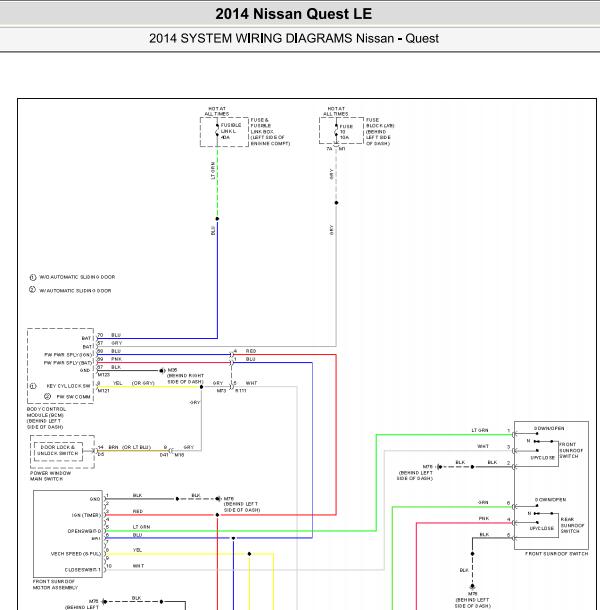Image resolution: width=600 pixels, height=610 pixels.
Task: Click connector label 'B111'
Action: (x=240, y=391)
